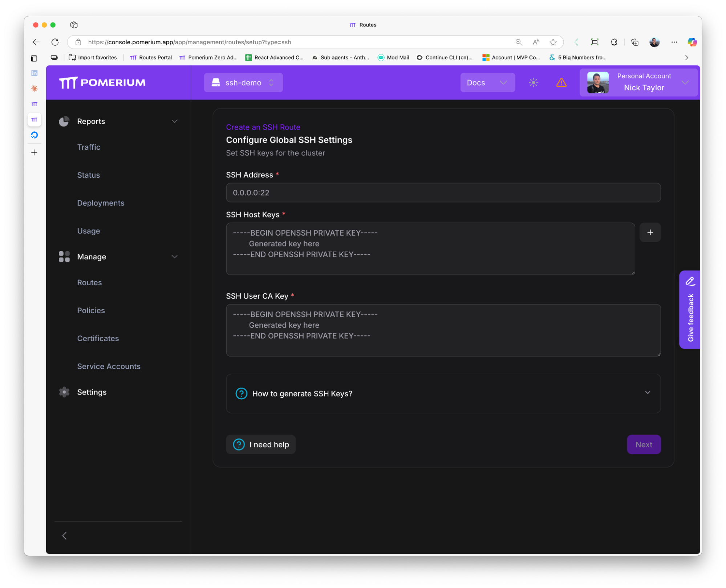The image size is (726, 588).
Task: Open the Give feedback panel
Action: click(x=689, y=310)
